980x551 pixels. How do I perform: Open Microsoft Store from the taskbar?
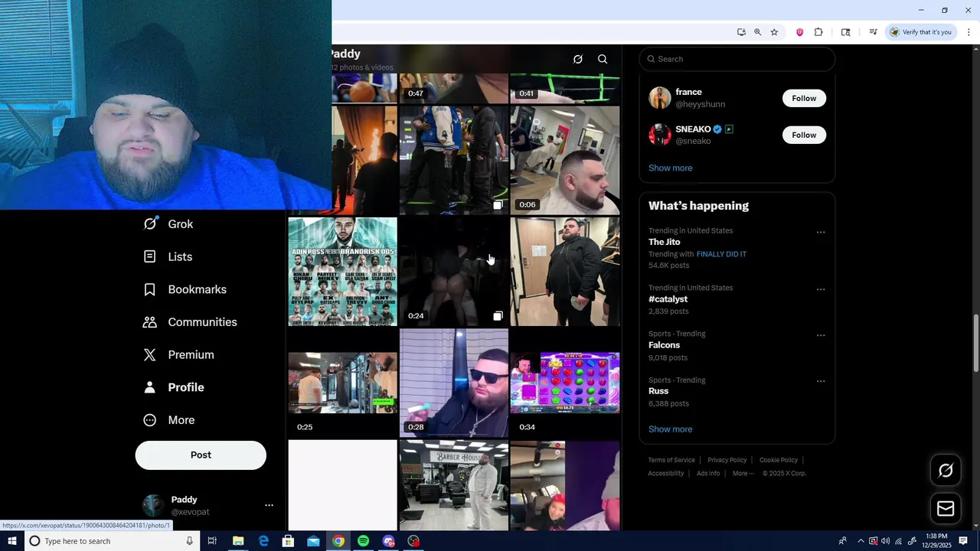point(288,541)
